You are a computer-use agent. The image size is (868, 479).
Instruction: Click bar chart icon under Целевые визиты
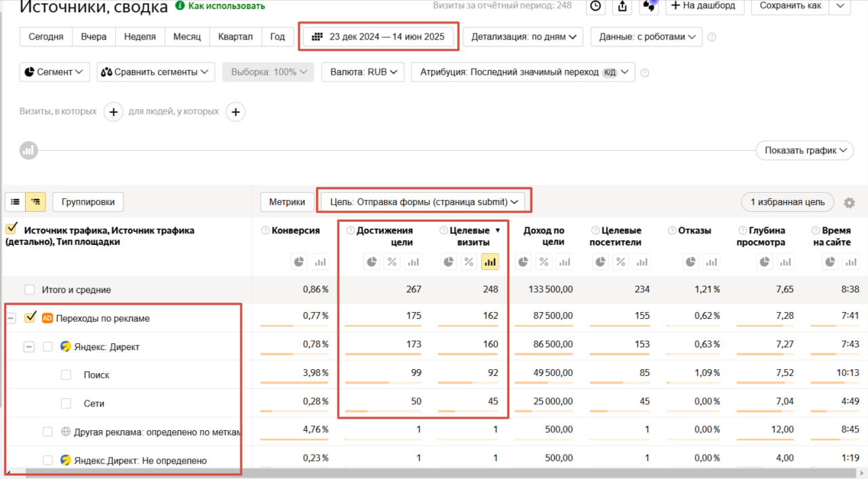click(490, 261)
